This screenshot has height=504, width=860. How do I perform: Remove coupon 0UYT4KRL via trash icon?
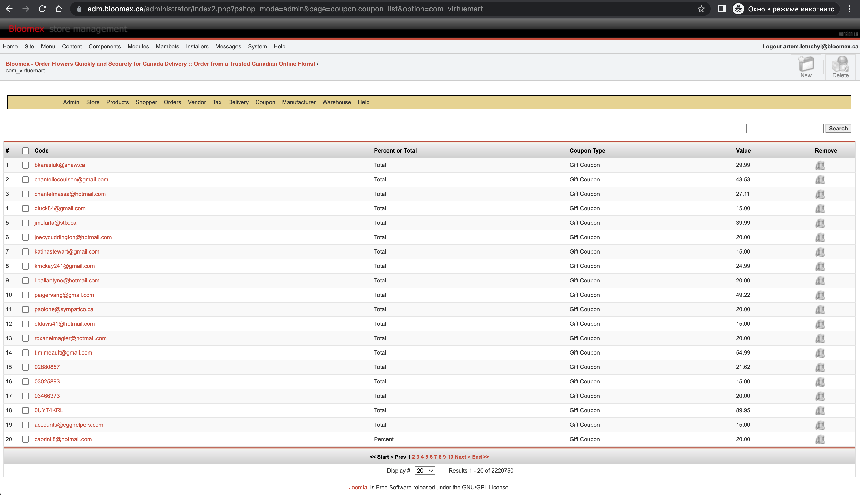tap(820, 411)
